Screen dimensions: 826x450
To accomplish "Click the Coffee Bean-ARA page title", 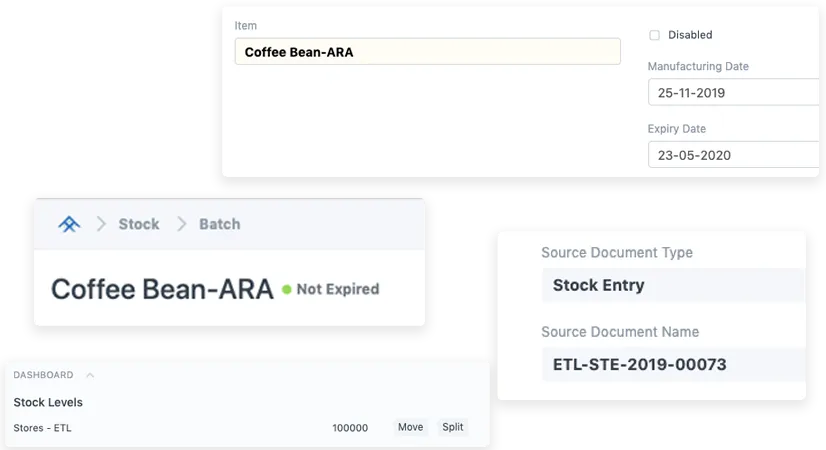I will [x=162, y=289].
